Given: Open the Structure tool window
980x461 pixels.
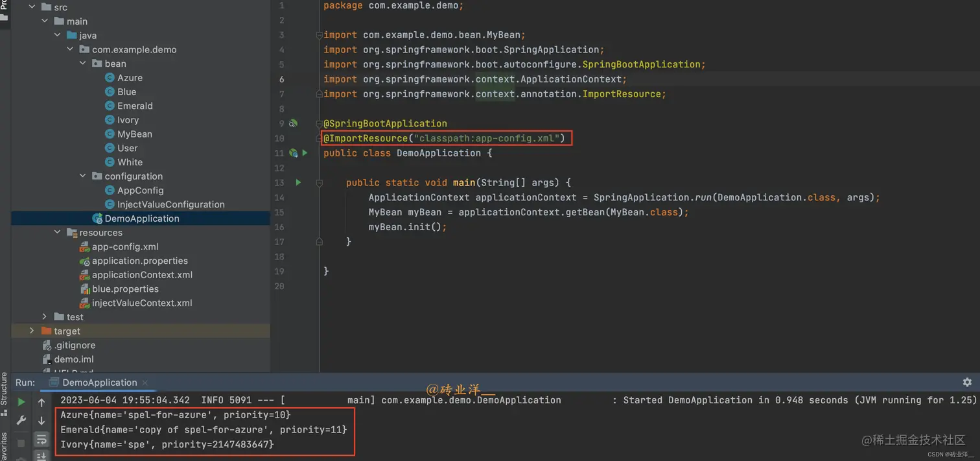Looking at the screenshot, I should pos(4,393).
